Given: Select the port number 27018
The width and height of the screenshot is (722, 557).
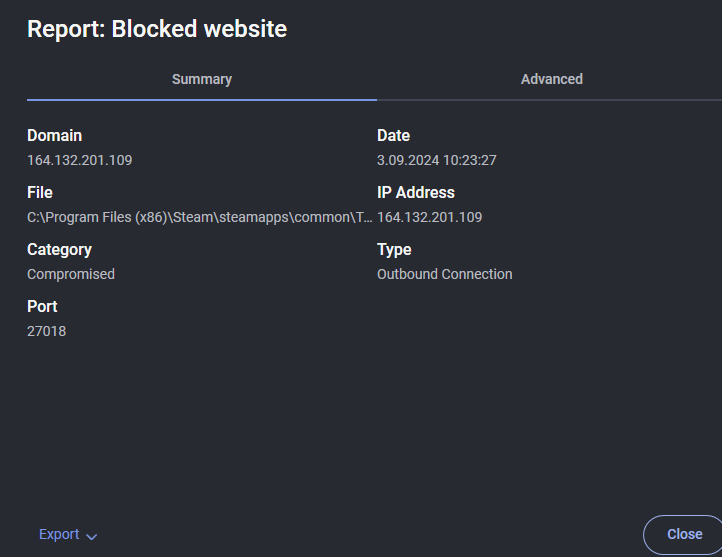Looking at the screenshot, I should click(x=46, y=331).
